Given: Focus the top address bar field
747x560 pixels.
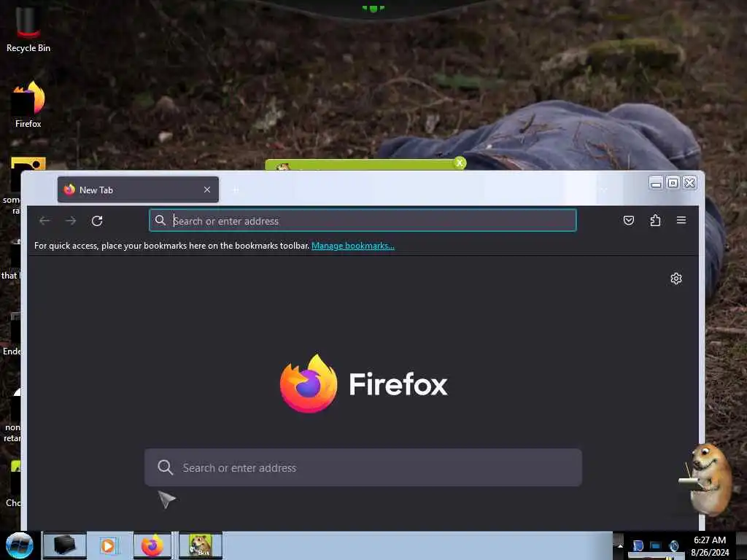Looking at the screenshot, I should 363,220.
